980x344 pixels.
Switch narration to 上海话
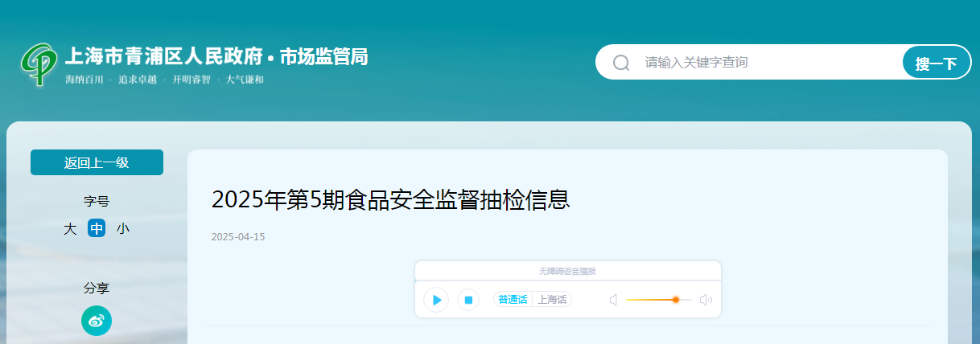(x=552, y=300)
